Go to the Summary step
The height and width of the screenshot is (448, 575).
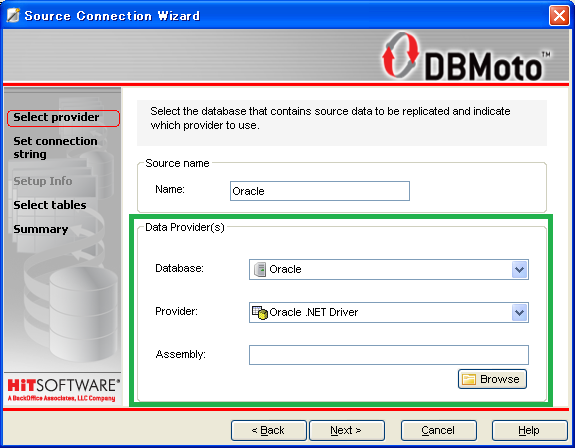pyautogui.click(x=41, y=229)
